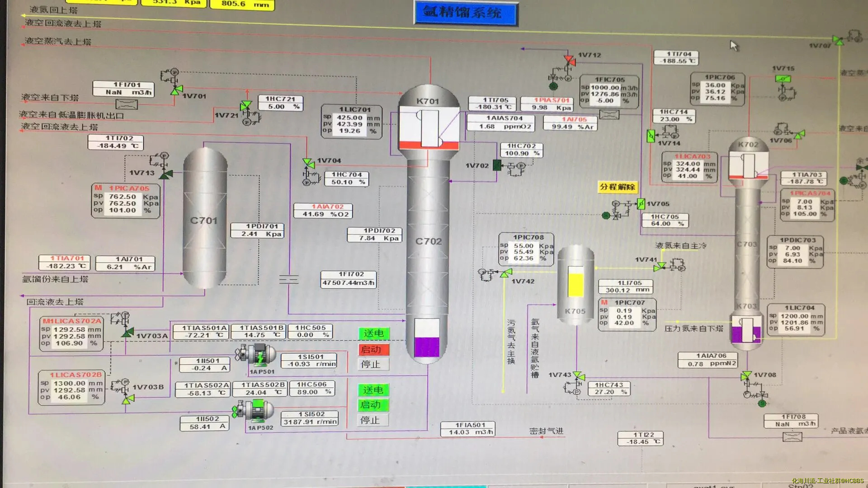Select valve 1V704 symbol
868x488 pixels.
pos(308,163)
